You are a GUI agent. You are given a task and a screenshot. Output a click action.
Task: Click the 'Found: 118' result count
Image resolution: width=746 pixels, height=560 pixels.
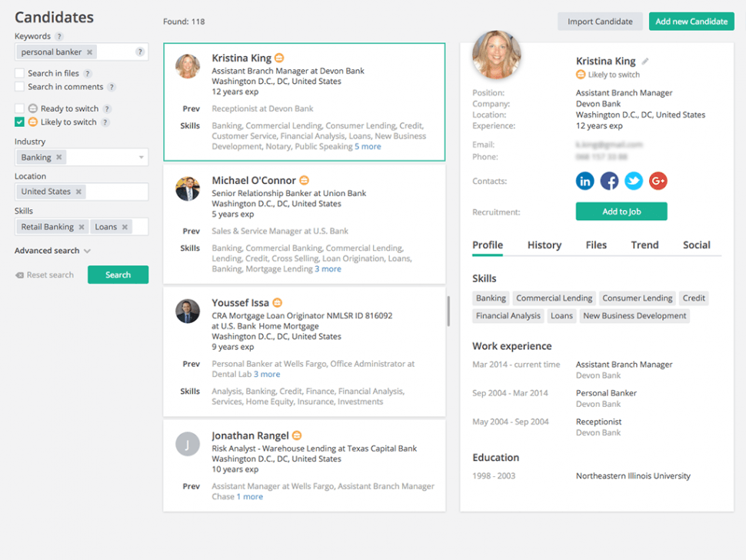184,22
